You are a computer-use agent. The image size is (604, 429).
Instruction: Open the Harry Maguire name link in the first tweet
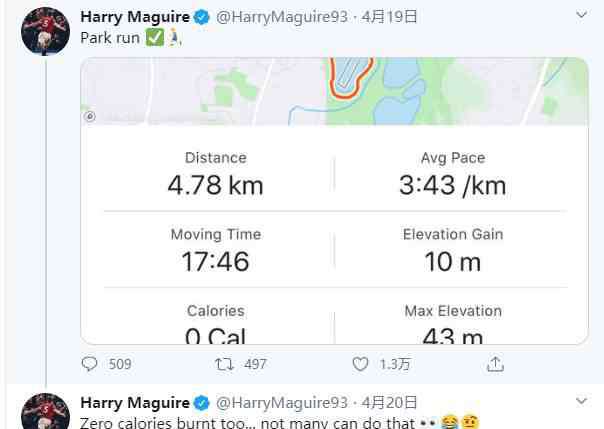[135, 17]
